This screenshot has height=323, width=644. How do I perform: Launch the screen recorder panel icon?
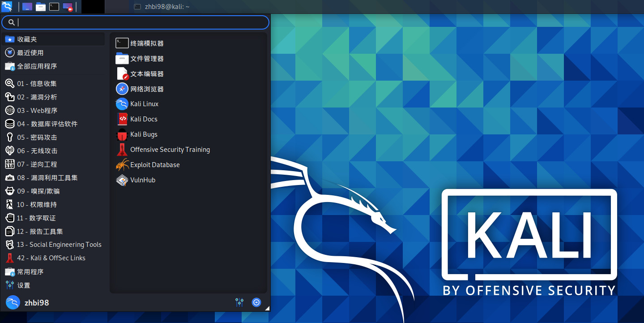(67, 7)
